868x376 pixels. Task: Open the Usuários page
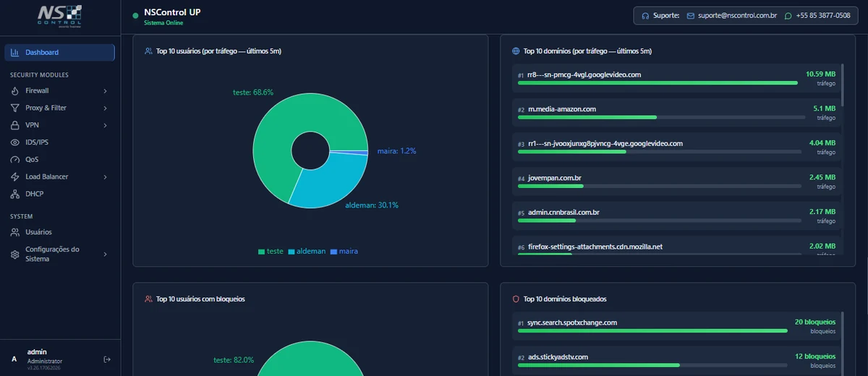click(x=60, y=232)
